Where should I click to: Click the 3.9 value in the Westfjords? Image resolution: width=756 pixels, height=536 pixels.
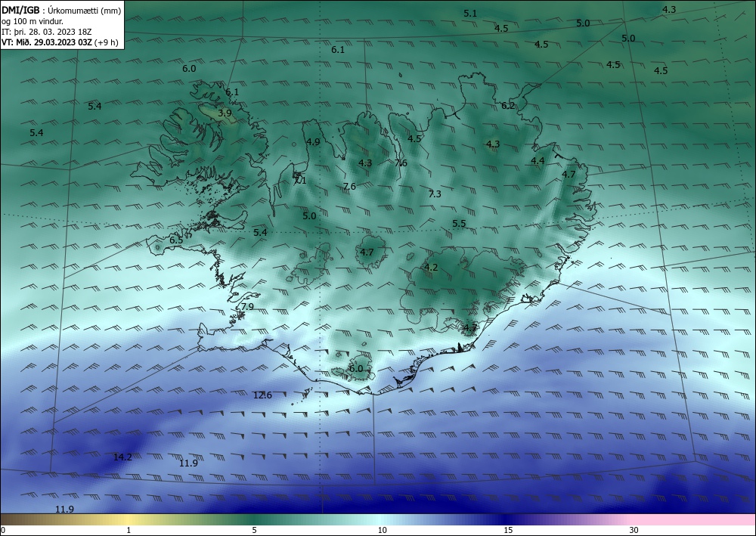coord(225,113)
